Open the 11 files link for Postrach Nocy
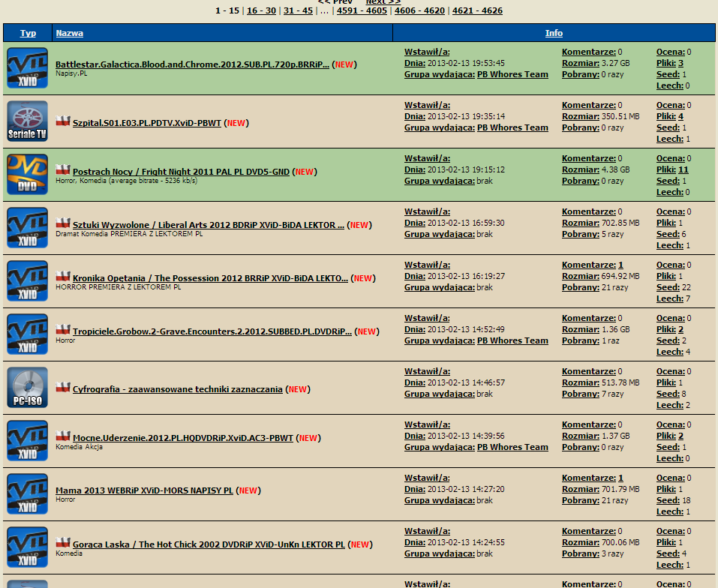The image size is (718, 588). click(x=683, y=169)
